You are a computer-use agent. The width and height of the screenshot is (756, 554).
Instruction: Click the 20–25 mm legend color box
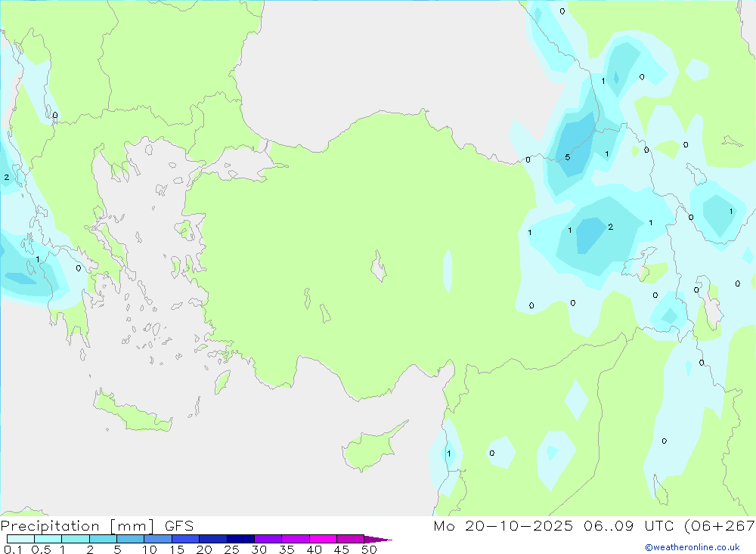213,539
